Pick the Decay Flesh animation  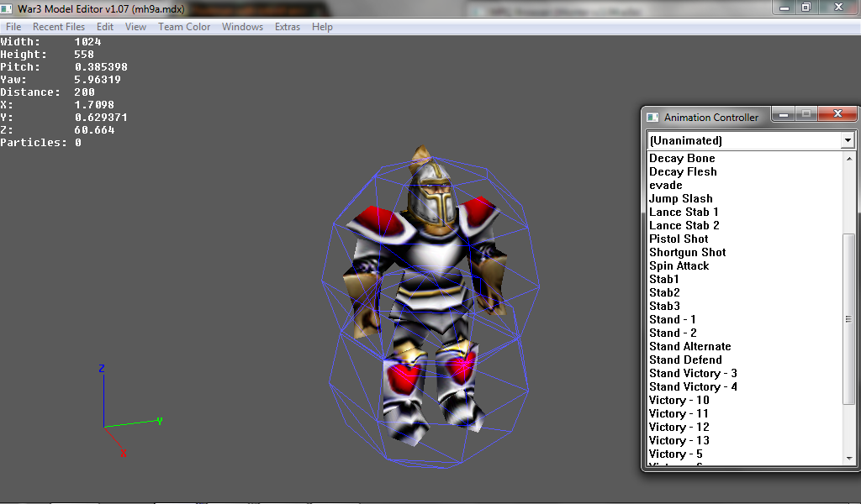(683, 171)
